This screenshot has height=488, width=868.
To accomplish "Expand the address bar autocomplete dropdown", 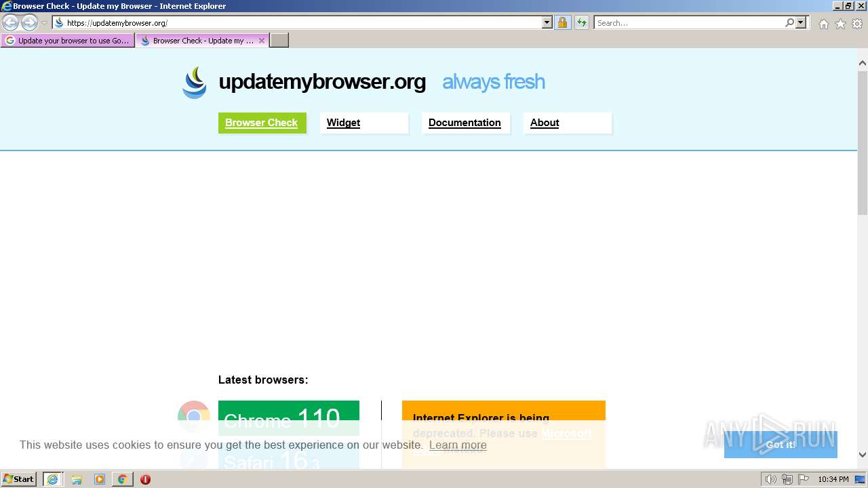I will [547, 22].
